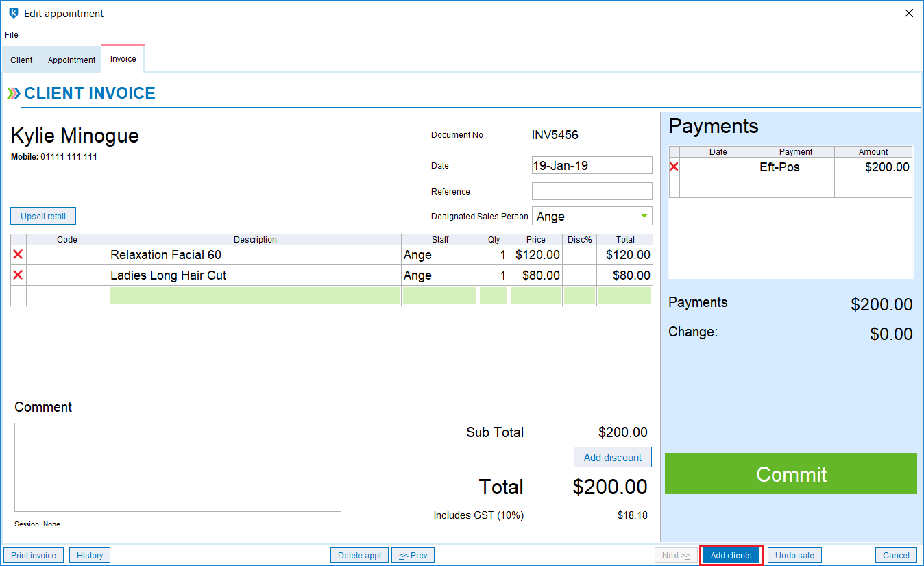The width and height of the screenshot is (924, 566).
Task: Click the app logo in title bar
Action: click(13, 13)
